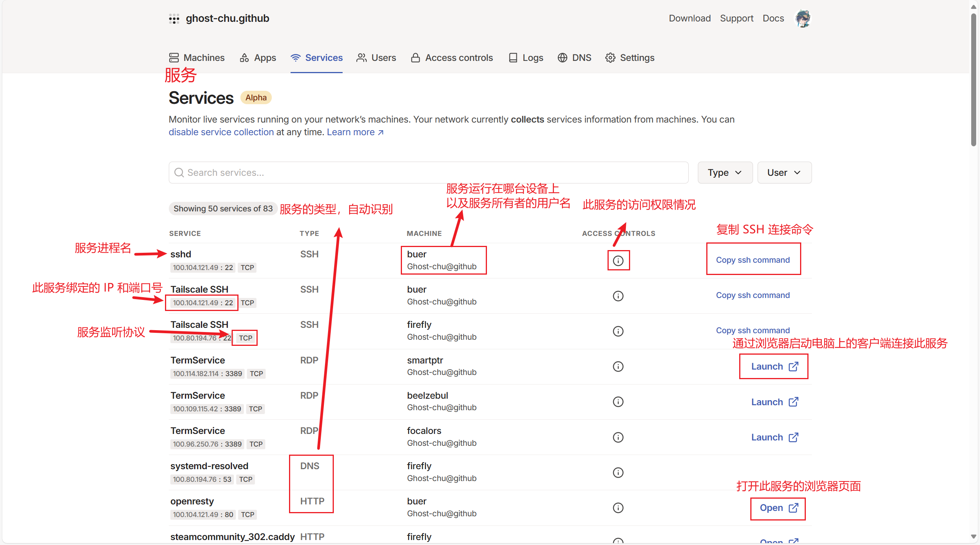This screenshot has height=545, width=980.
Task: Click the openresty service name
Action: [x=192, y=501]
